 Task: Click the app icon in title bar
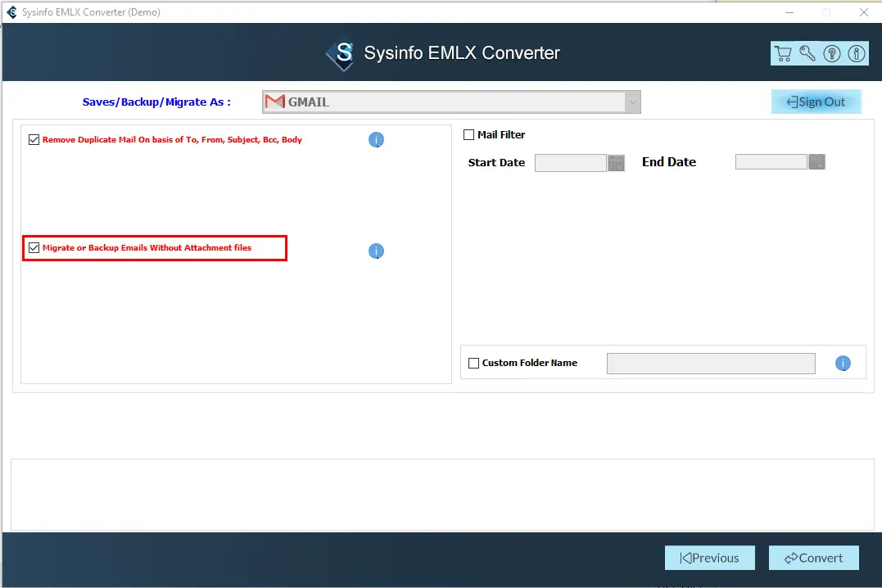(x=11, y=11)
